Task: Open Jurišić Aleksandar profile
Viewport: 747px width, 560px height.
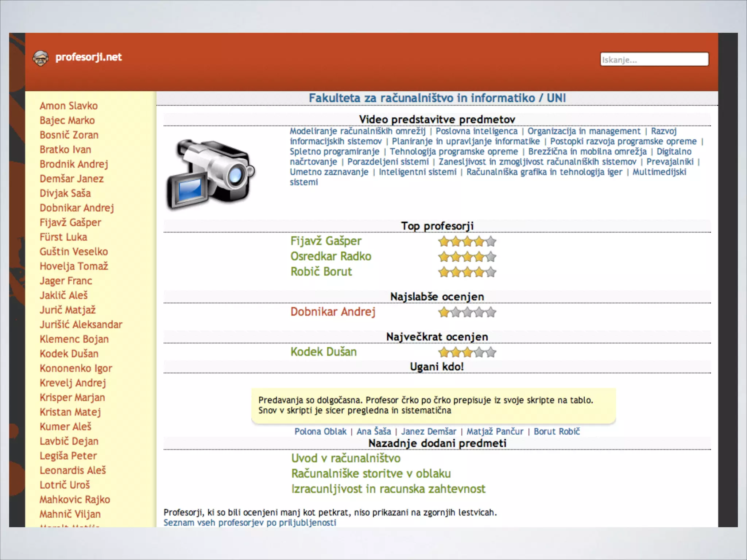Action: tap(81, 324)
